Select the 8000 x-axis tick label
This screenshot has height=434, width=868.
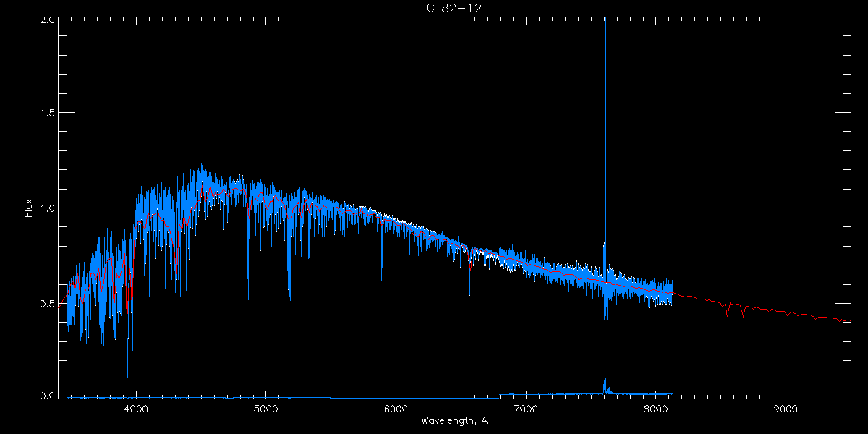(x=655, y=409)
